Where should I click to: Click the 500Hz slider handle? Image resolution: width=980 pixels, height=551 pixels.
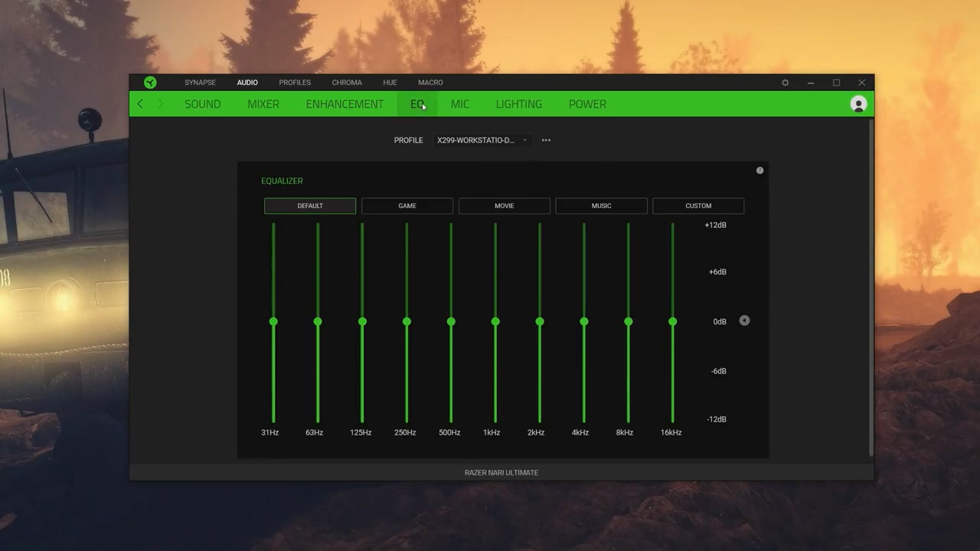pos(451,321)
